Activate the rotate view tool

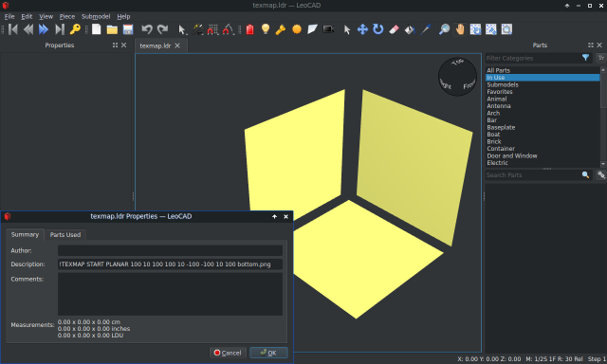(x=475, y=29)
